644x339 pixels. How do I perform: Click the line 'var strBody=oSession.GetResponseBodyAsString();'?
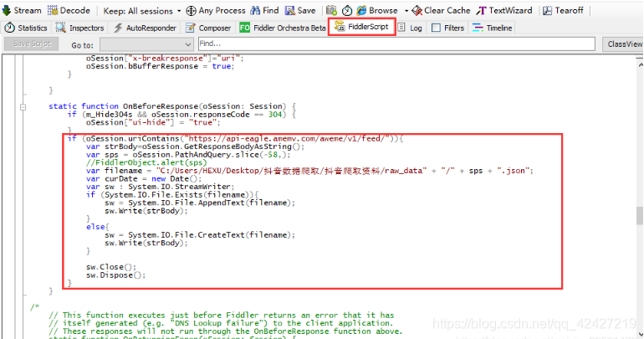196,146
